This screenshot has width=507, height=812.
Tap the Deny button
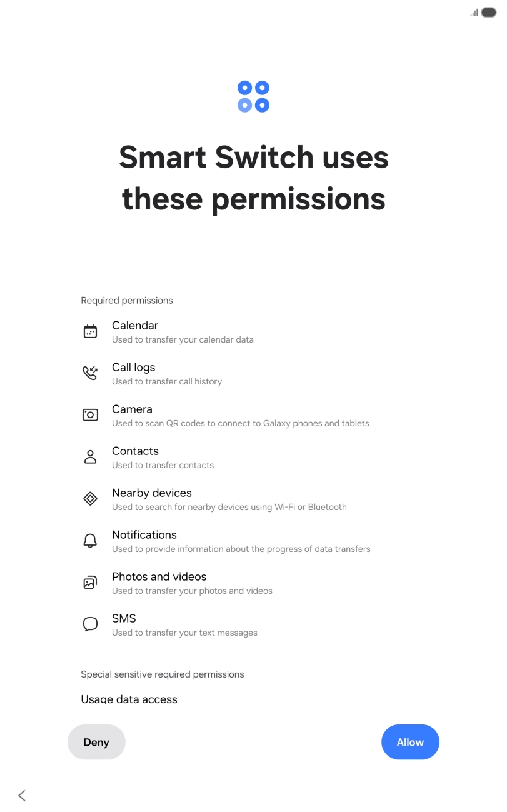[x=96, y=742]
